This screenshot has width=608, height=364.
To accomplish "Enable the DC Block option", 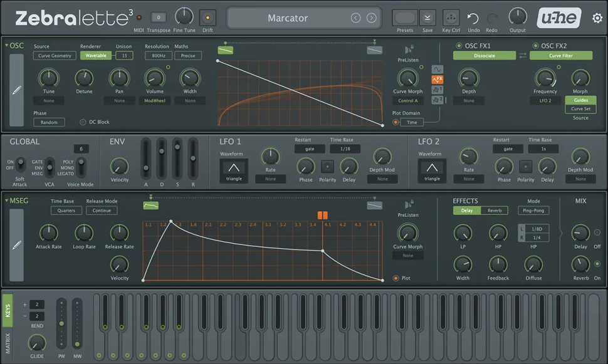I will click(83, 122).
